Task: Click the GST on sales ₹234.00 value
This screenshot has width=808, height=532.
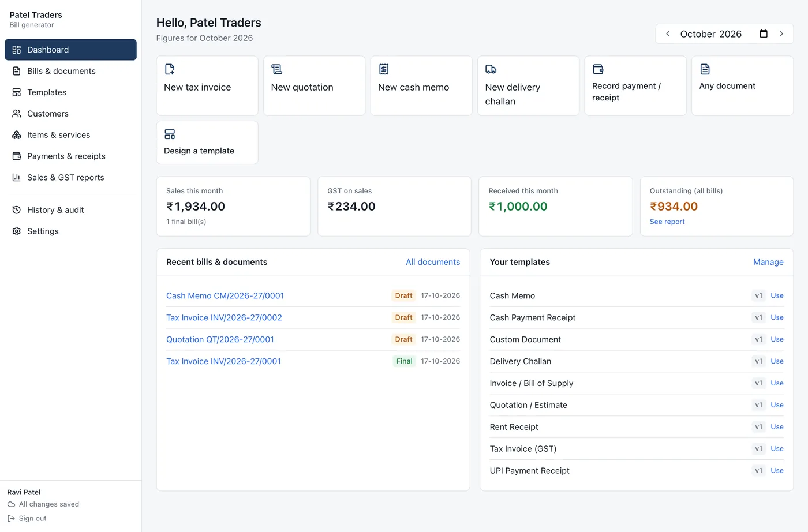Action: [x=351, y=207]
